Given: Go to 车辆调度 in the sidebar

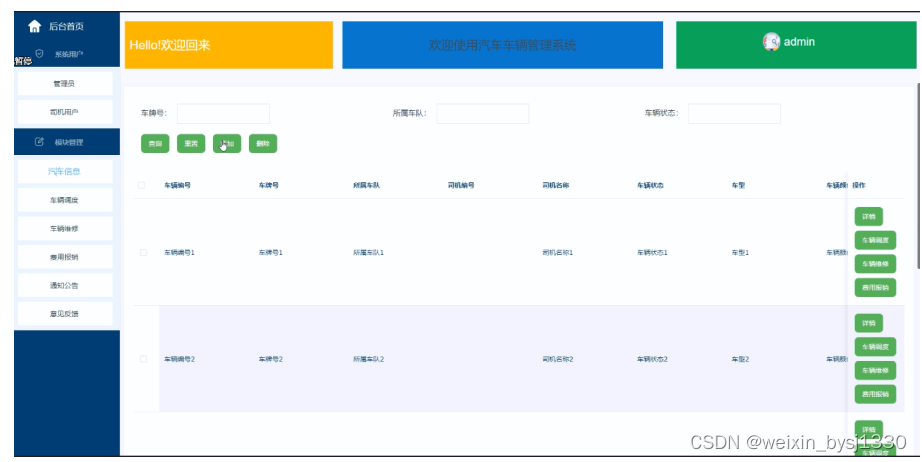Looking at the screenshot, I should click(x=65, y=200).
